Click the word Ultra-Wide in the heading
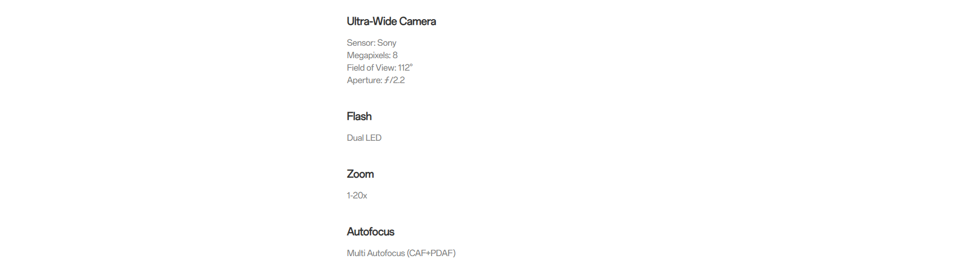This screenshot has height=267, width=980. [371, 21]
